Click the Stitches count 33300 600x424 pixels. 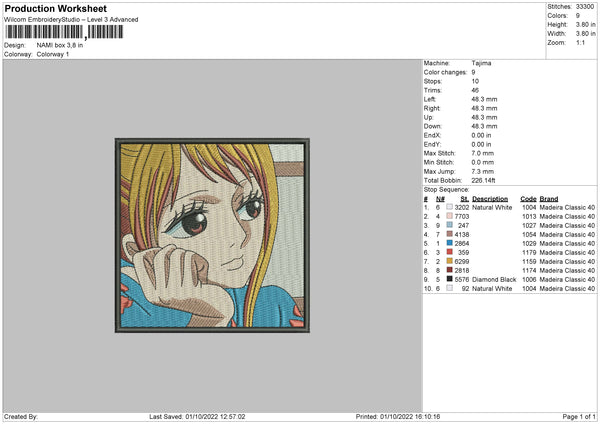tap(585, 7)
